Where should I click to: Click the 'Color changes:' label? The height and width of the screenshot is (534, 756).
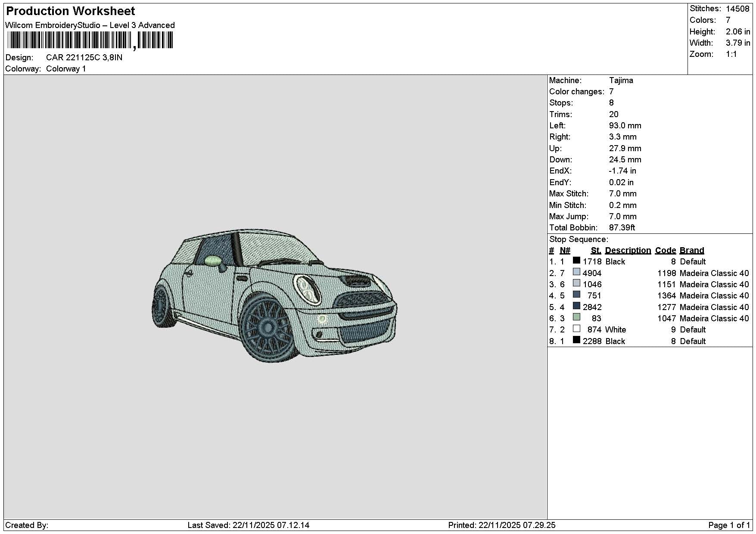pyautogui.click(x=577, y=92)
